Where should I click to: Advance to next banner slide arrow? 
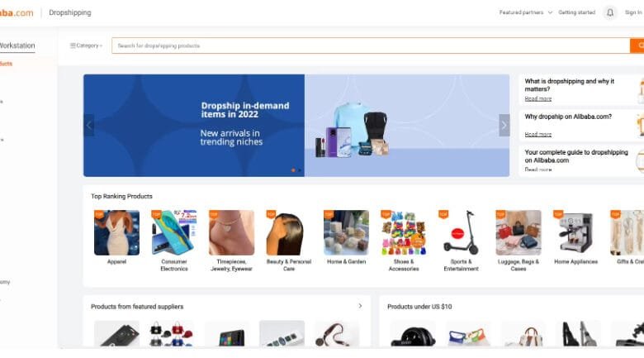click(504, 126)
